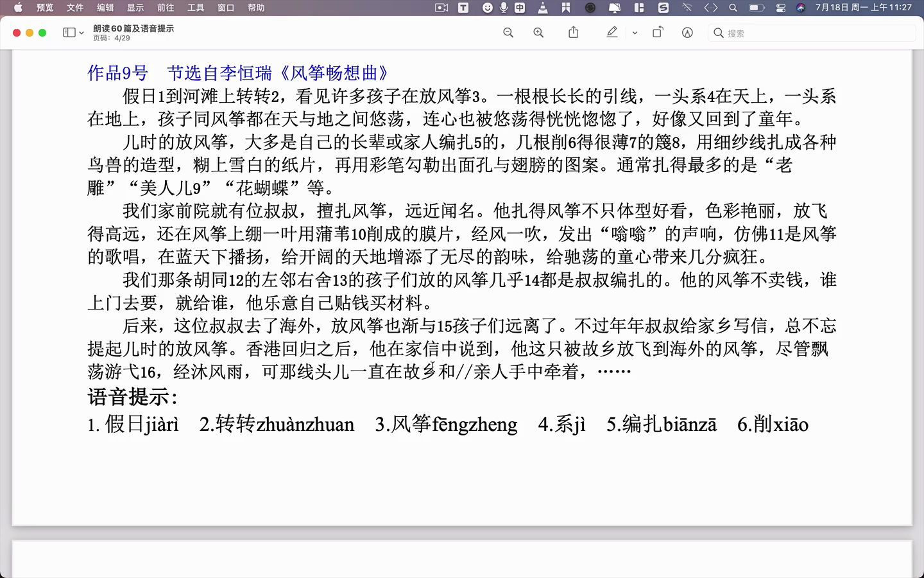Open the 帮助 menu

256,8
